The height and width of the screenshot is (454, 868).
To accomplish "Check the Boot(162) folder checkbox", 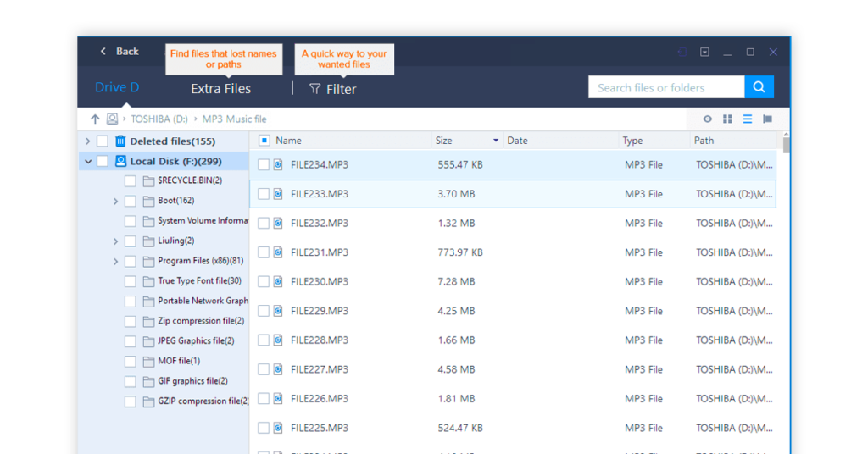I will (130, 201).
